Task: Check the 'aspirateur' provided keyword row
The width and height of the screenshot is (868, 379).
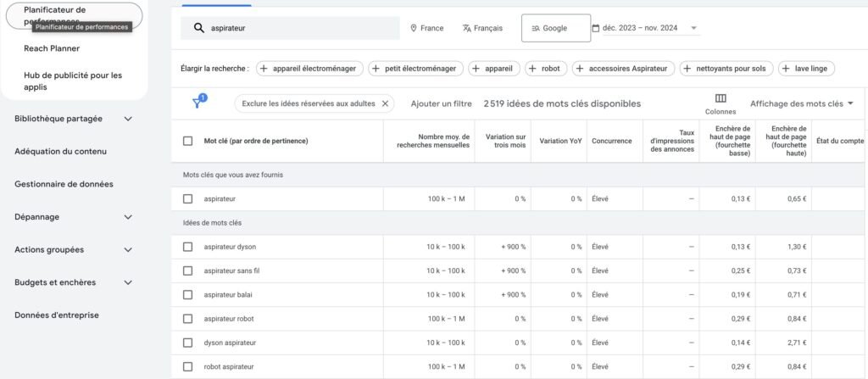Action: [x=187, y=199]
